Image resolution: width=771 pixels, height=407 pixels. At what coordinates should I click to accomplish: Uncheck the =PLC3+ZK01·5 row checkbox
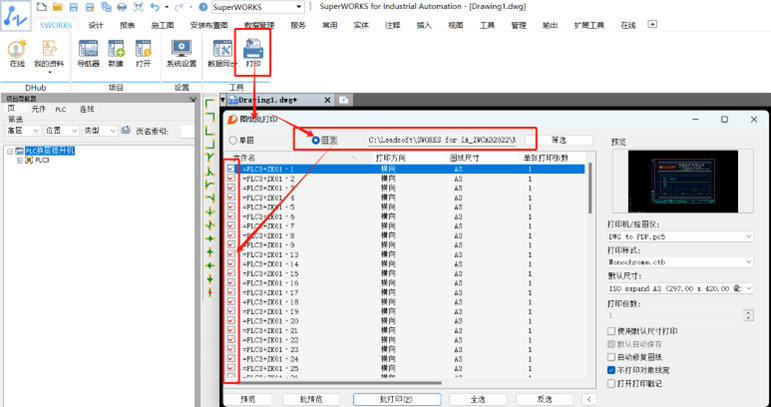231,206
